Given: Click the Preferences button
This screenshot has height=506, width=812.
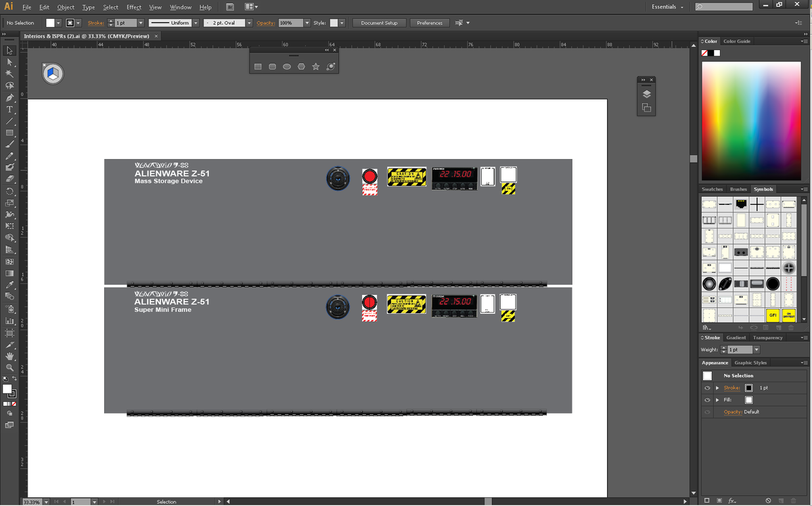Looking at the screenshot, I should (430, 23).
